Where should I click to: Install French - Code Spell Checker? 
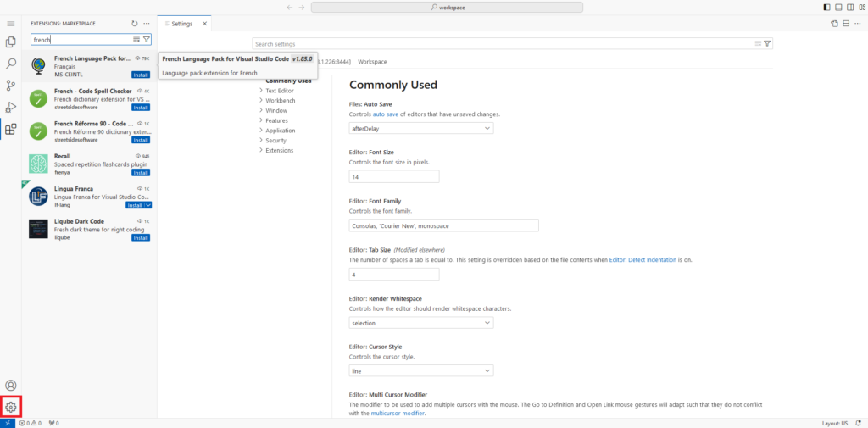click(x=141, y=108)
